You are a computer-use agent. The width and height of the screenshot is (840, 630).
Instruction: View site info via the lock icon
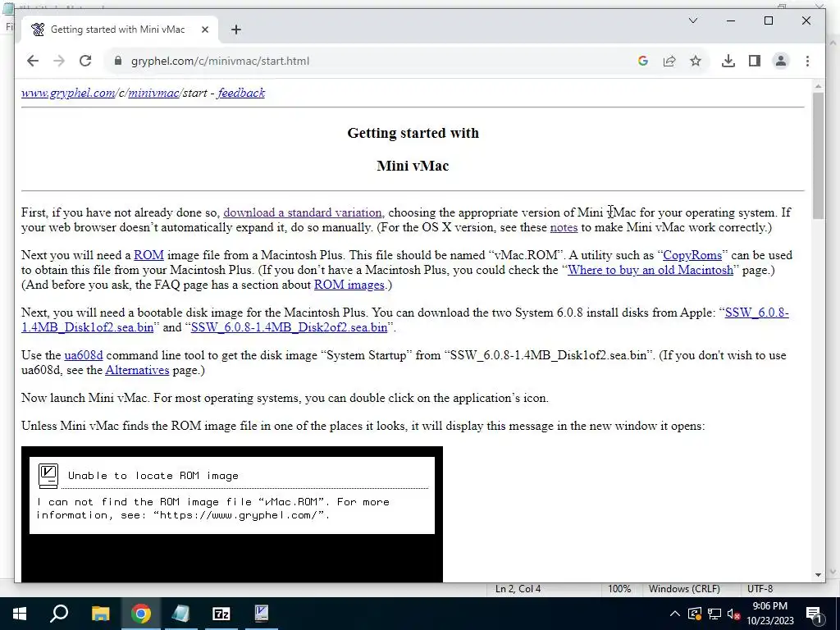tap(118, 61)
